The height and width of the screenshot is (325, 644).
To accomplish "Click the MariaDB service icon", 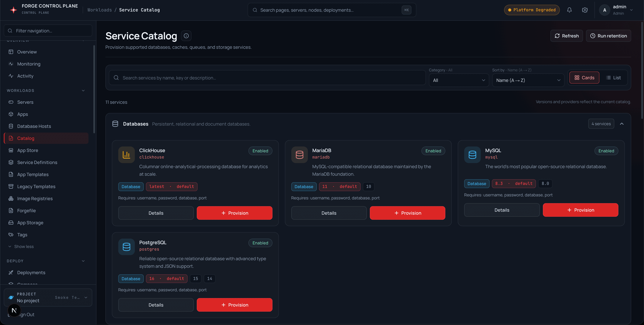I will coord(299,155).
